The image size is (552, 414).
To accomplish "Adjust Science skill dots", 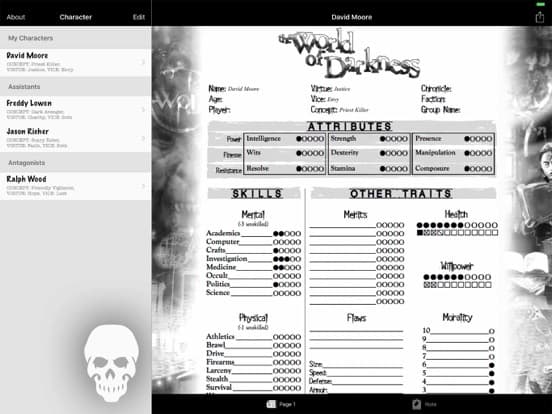I will coord(287,293).
